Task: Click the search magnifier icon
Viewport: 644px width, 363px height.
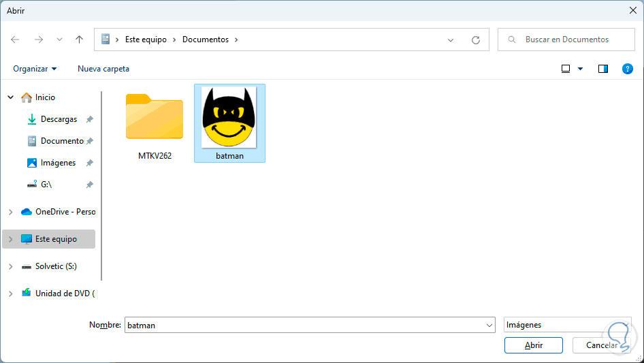Action: coord(512,40)
